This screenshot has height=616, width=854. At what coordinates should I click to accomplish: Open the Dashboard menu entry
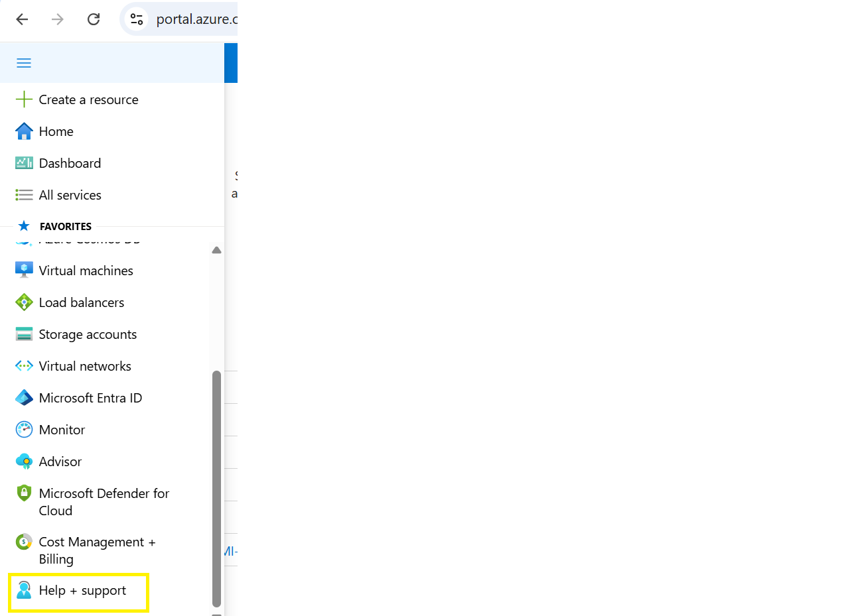70,163
